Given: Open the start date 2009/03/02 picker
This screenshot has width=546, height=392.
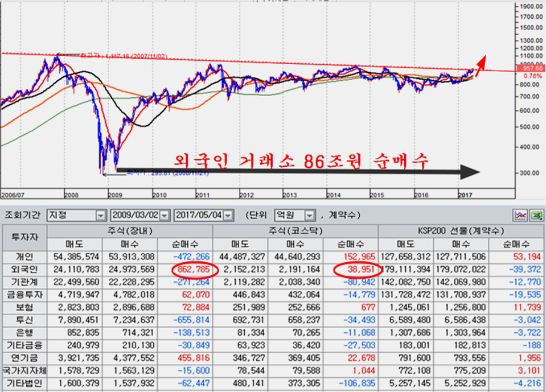Looking at the screenshot, I should tap(165, 216).
